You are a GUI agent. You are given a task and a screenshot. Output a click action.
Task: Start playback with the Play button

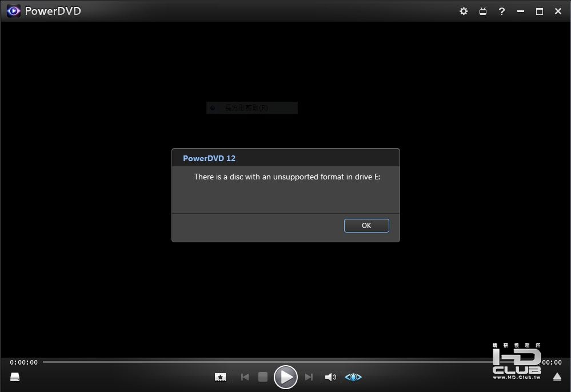286,377
